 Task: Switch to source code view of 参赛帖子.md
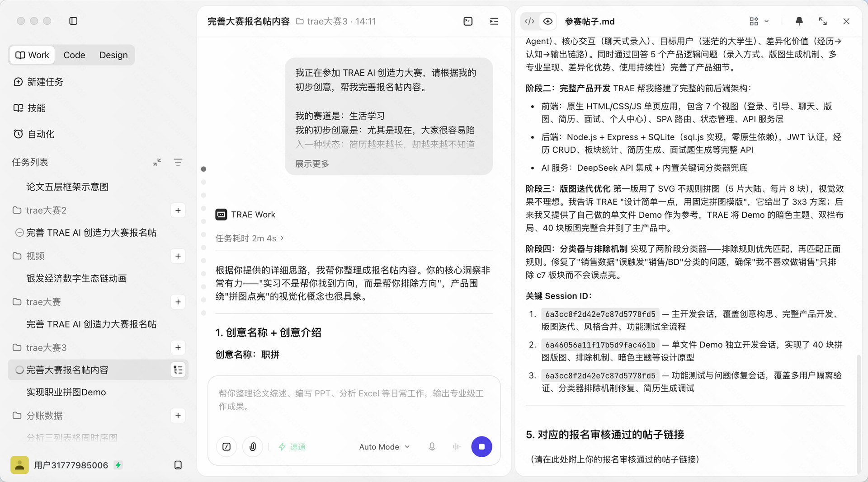530,21
